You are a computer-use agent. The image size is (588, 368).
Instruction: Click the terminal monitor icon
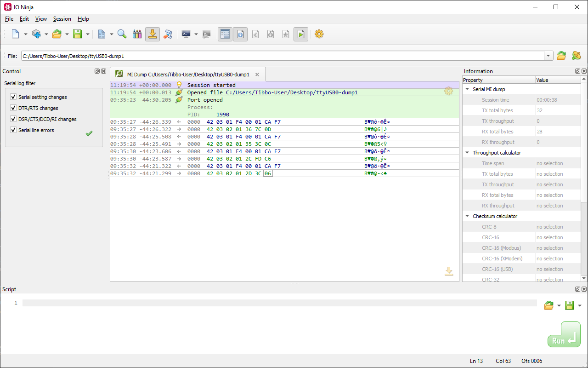coord(186,34)
